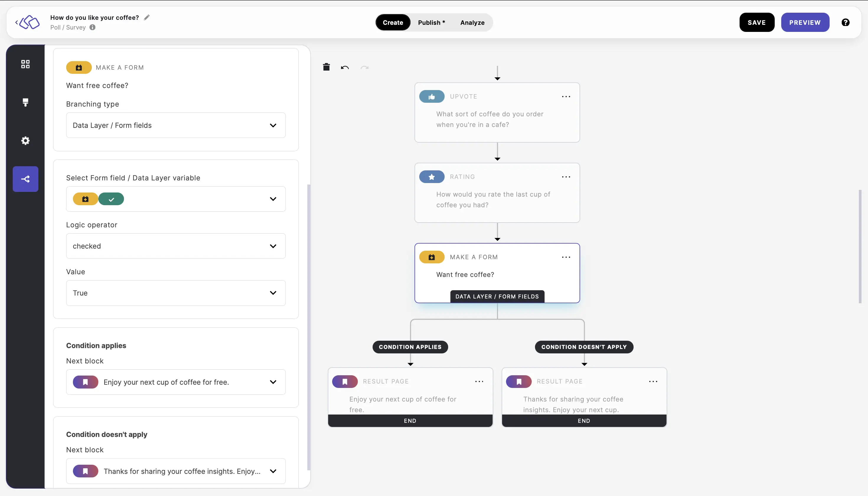This screenshot has height=496, width=868.
Task: Click the Condition Applies branch label
Action: (410, 347)
